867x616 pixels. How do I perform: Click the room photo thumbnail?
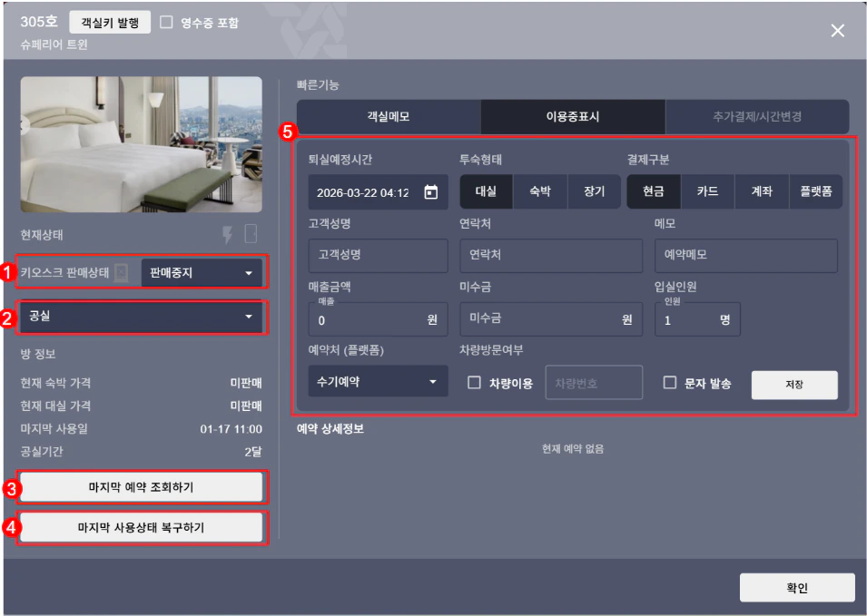coord(141,144)
